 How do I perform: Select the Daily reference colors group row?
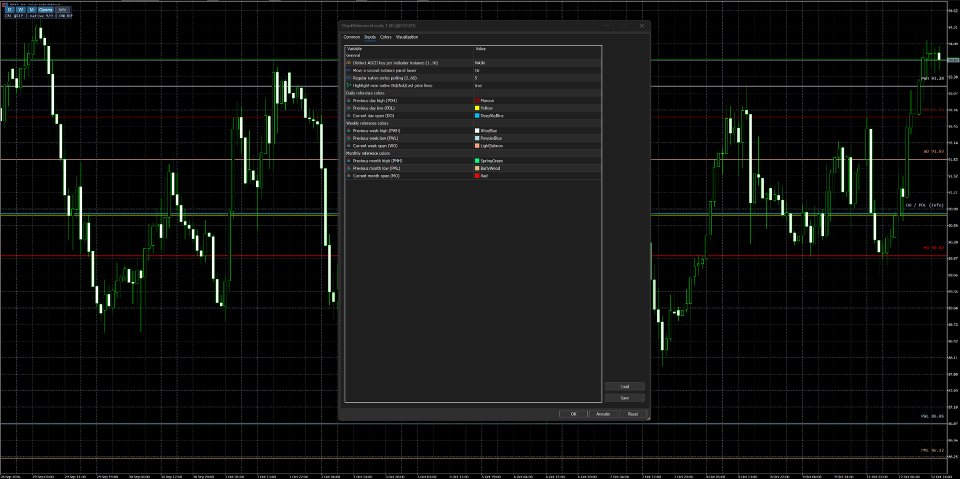pos(473,93)
